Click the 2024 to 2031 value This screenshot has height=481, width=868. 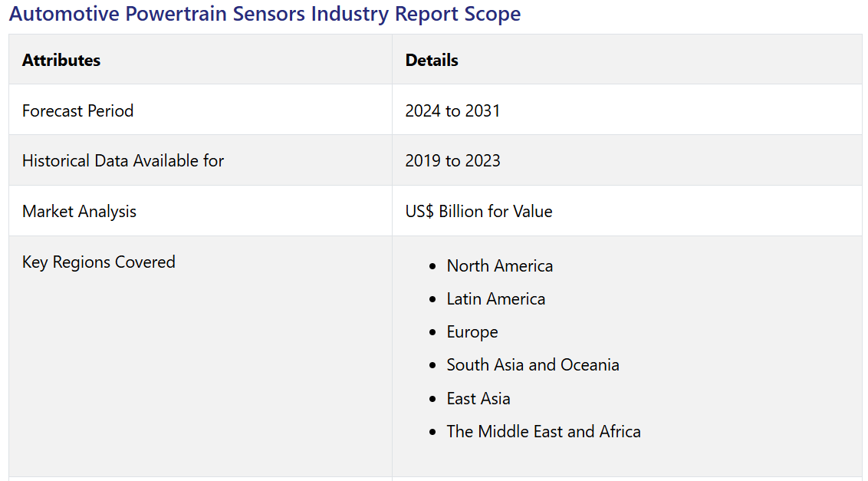[452, 110]
